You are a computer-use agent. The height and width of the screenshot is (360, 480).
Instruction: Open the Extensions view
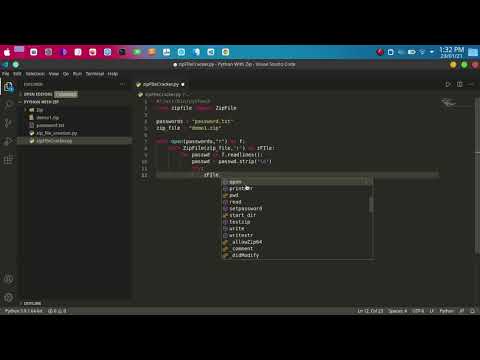coord(9,159)
